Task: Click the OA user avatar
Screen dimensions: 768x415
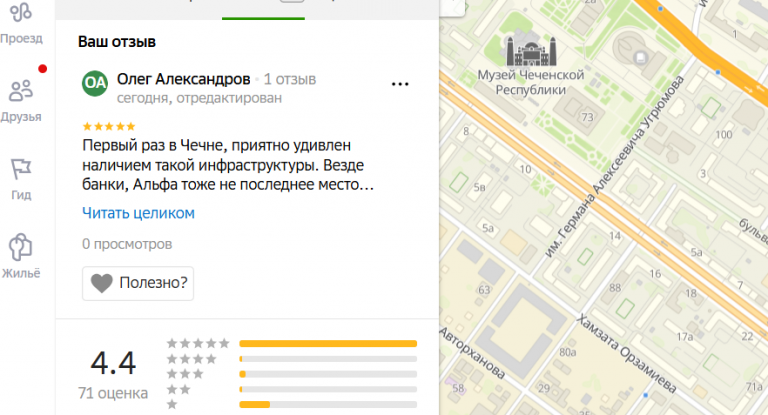Action: tap(95, 83)
